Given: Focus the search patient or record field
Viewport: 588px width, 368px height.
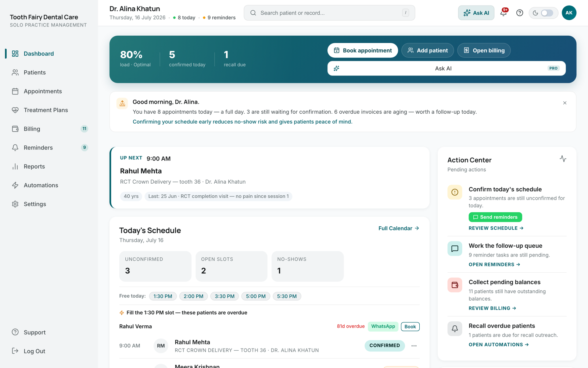Looking at the screenshot, I should click(x=329, y=13).
